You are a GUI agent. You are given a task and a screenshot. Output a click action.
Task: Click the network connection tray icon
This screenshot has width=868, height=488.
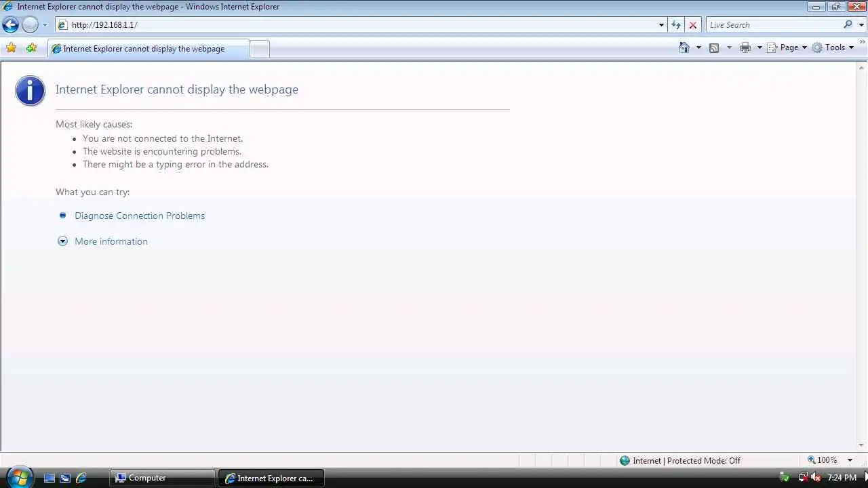tap(803, 478)
